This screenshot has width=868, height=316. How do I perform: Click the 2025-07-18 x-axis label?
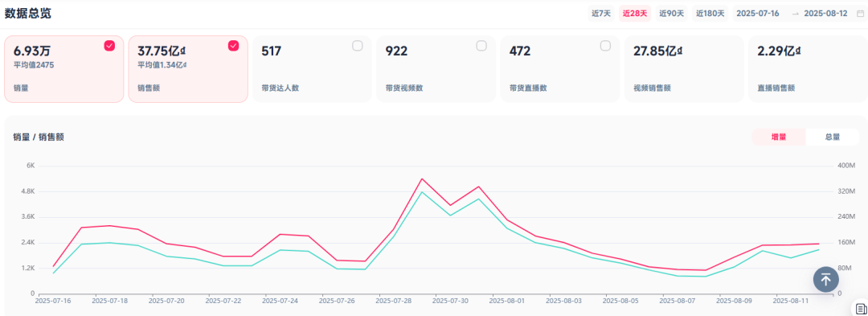click(110, 301)
